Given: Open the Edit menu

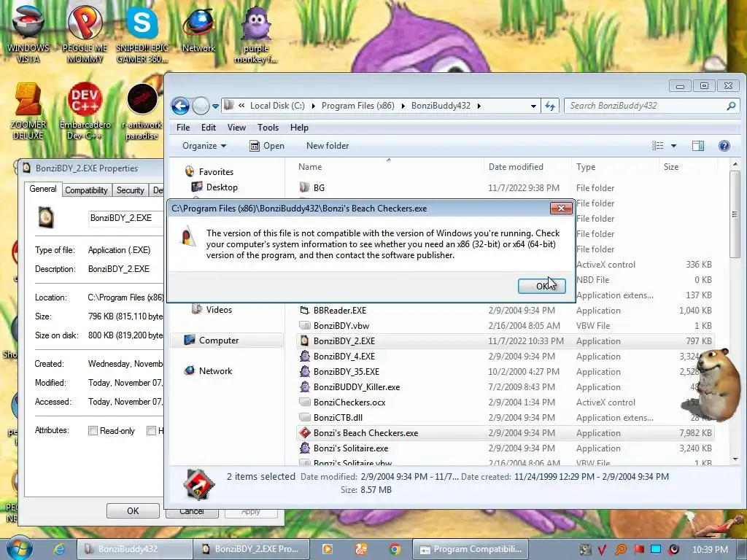Looking at the screenshot, I should [208, 128].
